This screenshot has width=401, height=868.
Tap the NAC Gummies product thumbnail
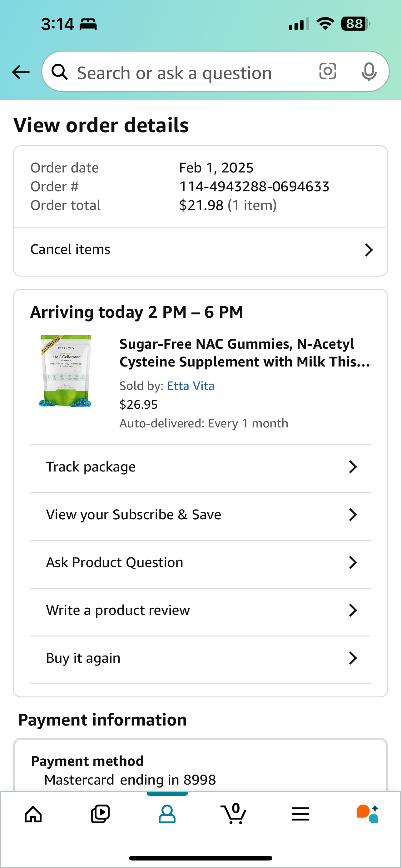[66, 371]
